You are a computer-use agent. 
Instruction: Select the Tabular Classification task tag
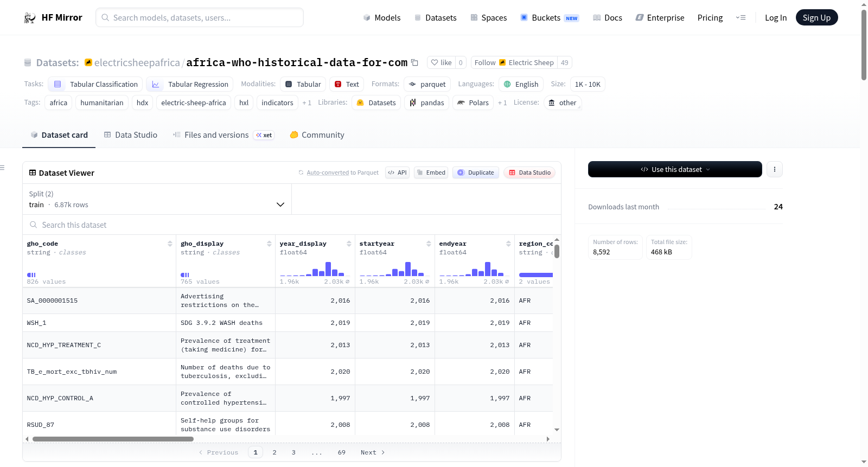tap(95, 84)
